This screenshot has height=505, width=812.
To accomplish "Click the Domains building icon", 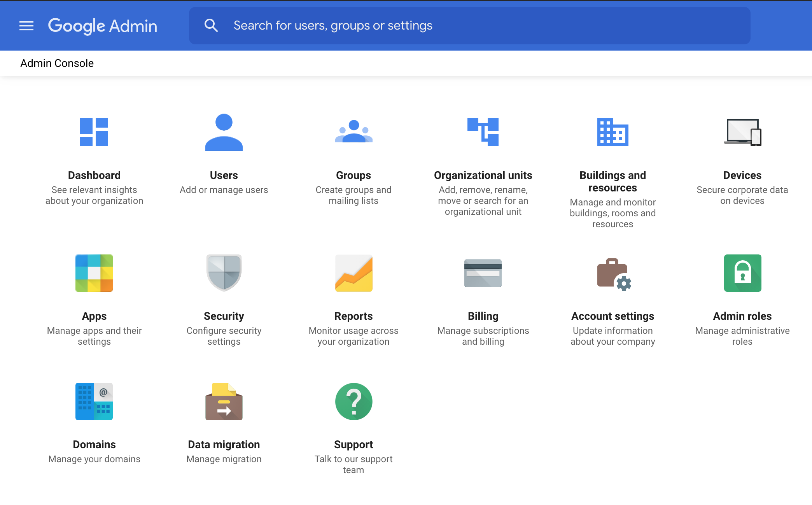I will [x=94, y=402].
